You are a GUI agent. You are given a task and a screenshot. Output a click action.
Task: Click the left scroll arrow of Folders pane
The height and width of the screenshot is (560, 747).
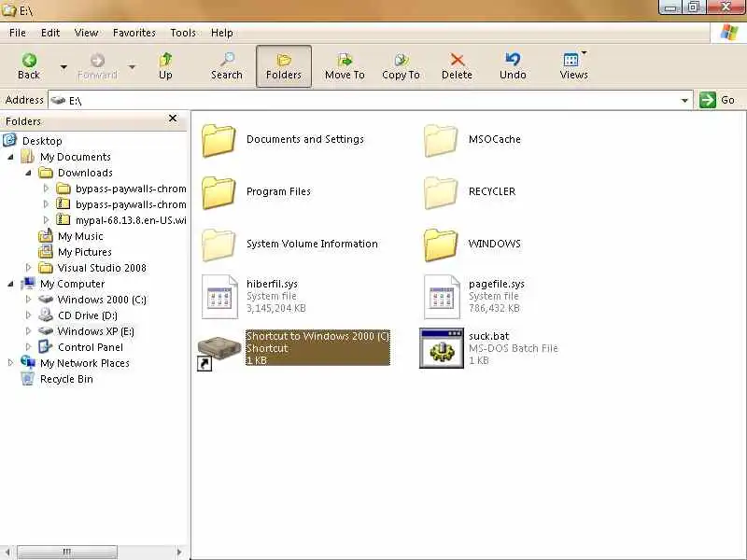[x=7, y=552]
